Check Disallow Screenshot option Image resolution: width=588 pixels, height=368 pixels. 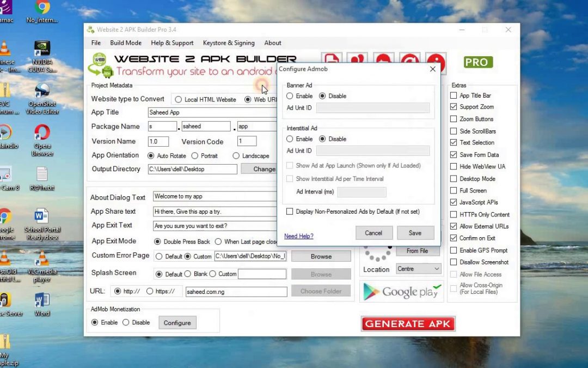tap(454, 262)
